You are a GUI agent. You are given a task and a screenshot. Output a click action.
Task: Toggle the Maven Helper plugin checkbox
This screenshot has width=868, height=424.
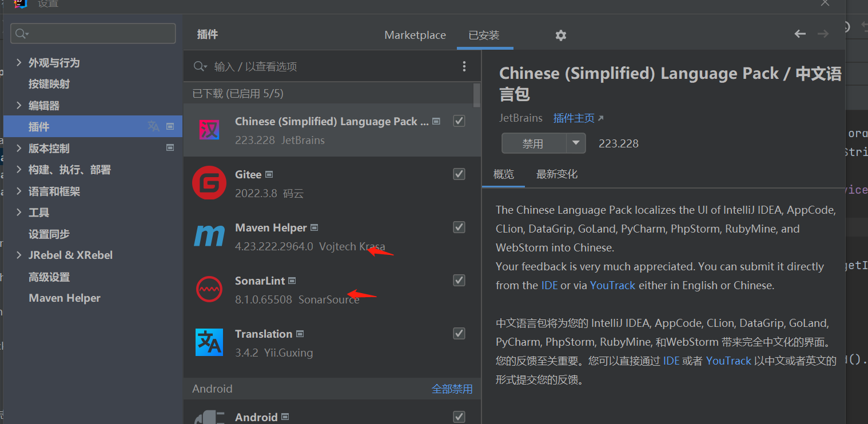coord(459,227)
